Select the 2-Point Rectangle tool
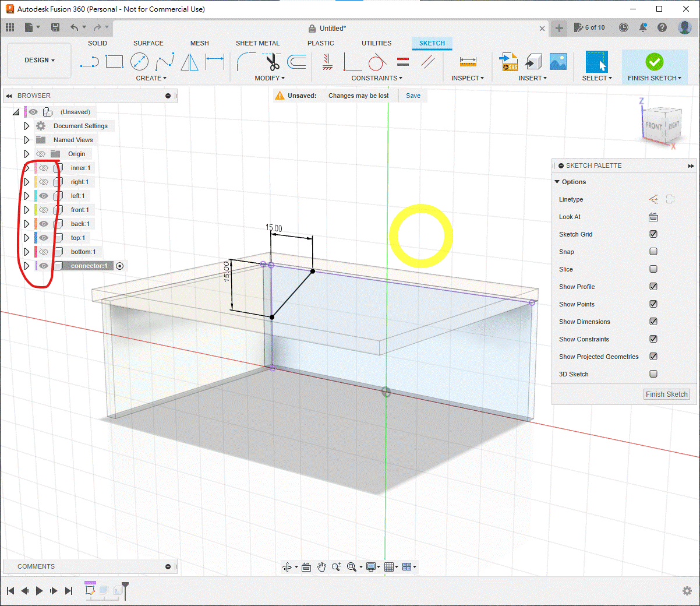 click(x=114, y=61)
